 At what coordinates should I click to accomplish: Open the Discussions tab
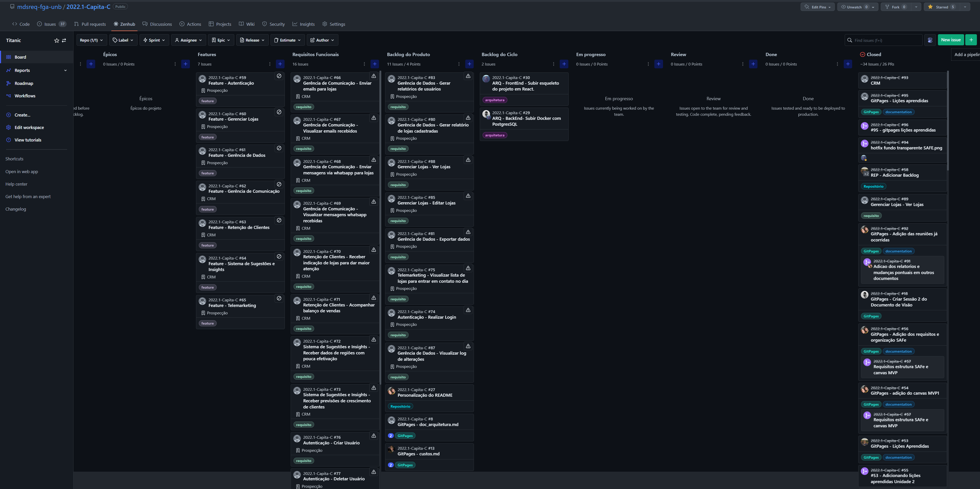[157, 24]
